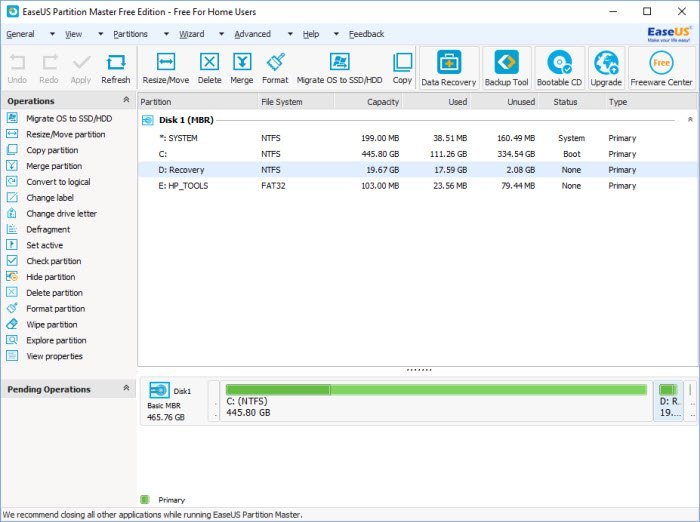Open the General menu

coord(20,34)
